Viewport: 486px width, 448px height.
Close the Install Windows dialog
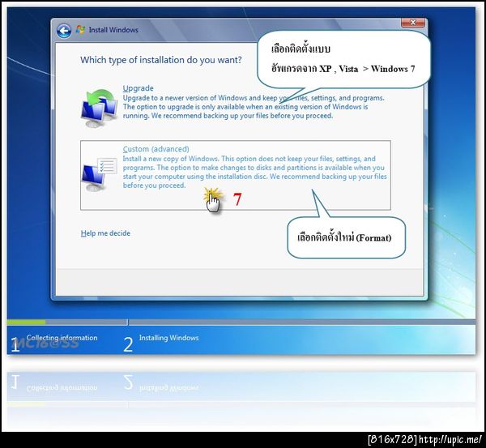click(x=412, y=23)
